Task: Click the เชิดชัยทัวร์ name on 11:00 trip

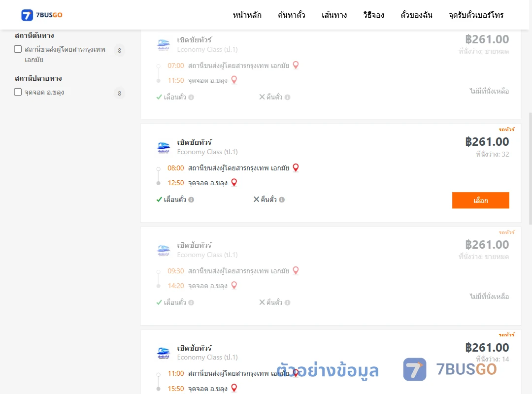Action: (x=195, y=348)
